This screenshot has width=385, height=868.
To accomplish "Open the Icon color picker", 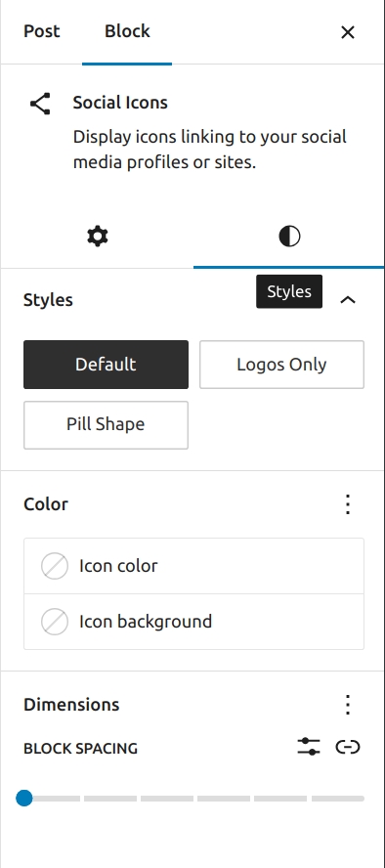I will [x=193, y=566].
